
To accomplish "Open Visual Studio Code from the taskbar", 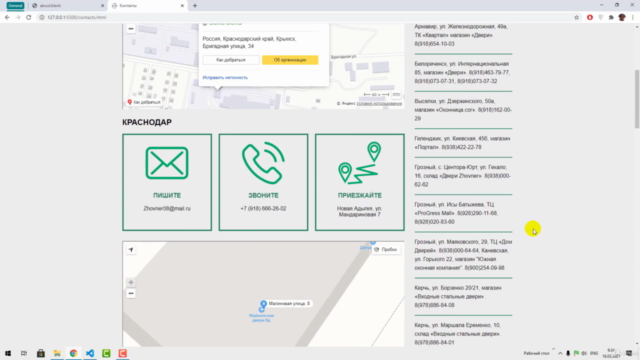I will (x=90, y=353).
